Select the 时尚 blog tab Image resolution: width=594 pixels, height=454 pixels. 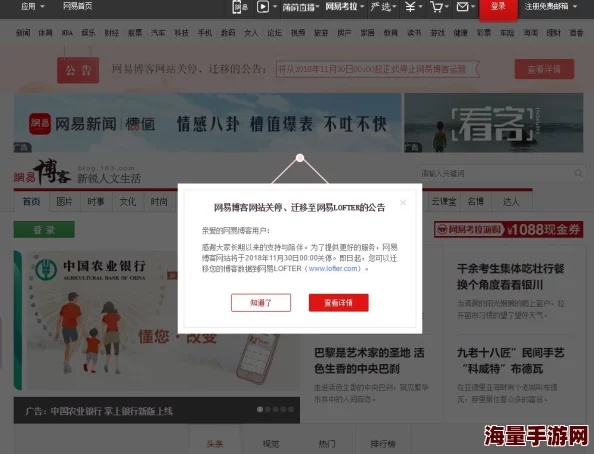pos(159,202)
